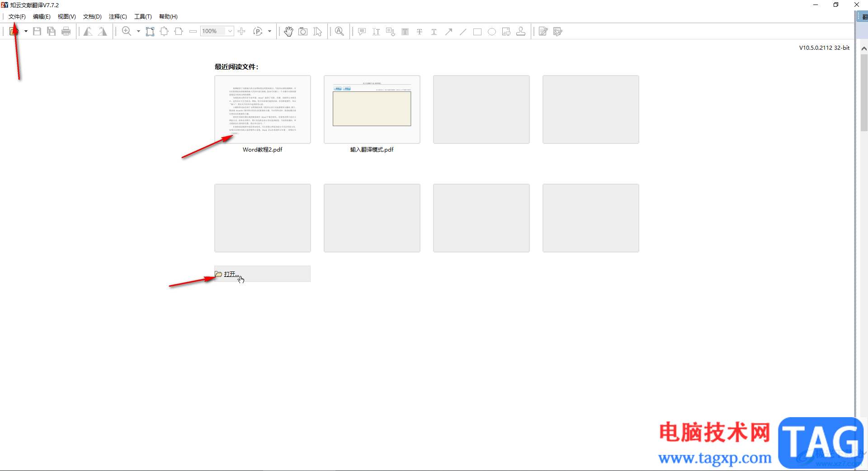The width and height of the screenshot is (868, 471).
Task: Click the edit form pencil icon
Action: (x=543, y=31)
